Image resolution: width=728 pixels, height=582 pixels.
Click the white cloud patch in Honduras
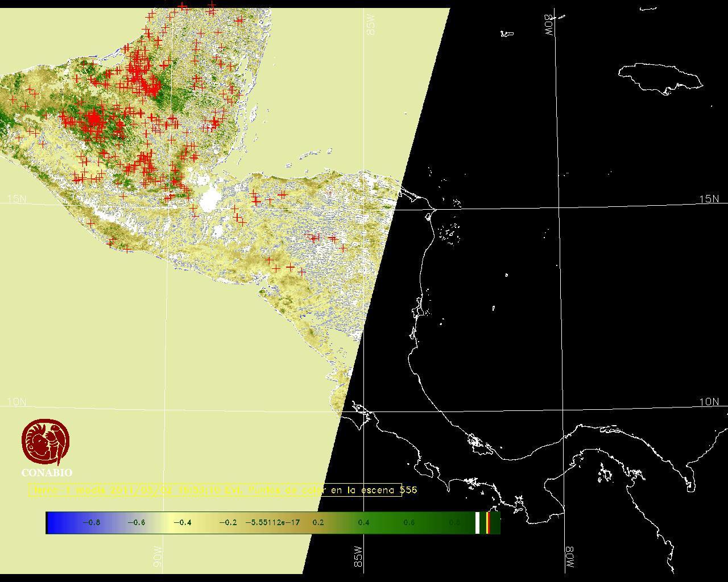point(209,199)
